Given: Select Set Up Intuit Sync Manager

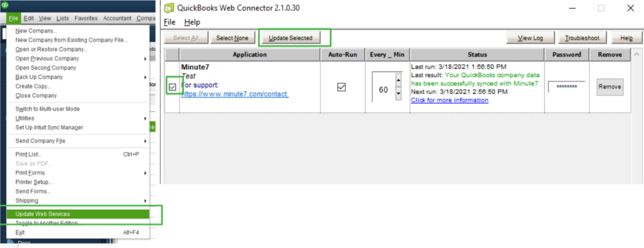Looking at the screenshot, I should click(79, 127).
